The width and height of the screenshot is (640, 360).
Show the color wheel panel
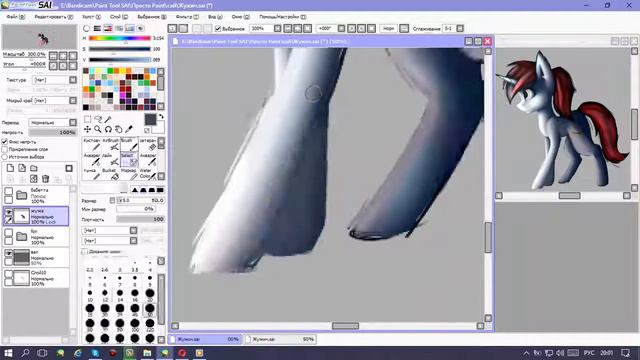(86, 29)
